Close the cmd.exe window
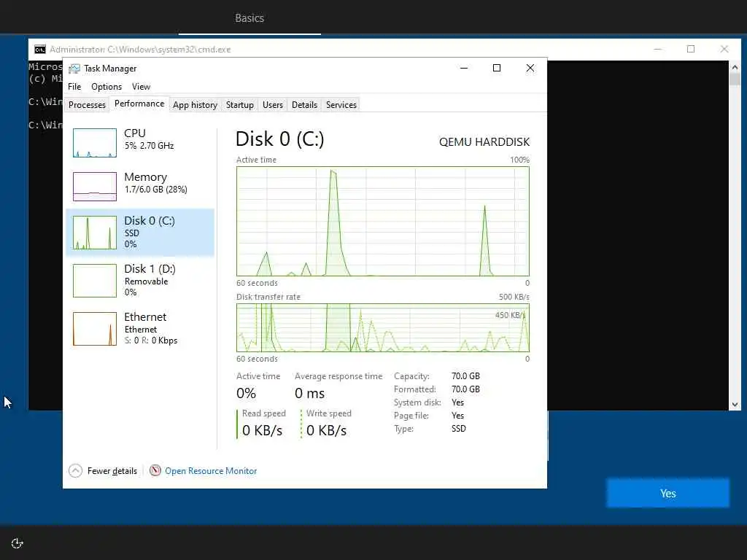This screenshot has width=747, height=560. [x=724, y=49]
